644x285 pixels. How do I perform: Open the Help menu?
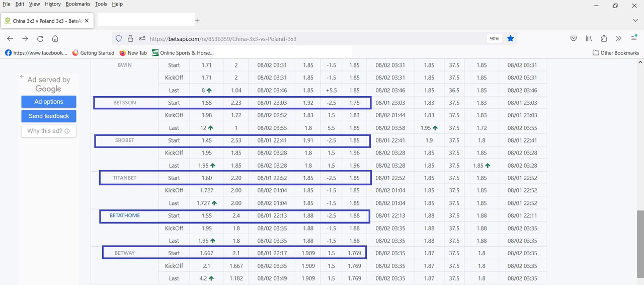[117, 4]
